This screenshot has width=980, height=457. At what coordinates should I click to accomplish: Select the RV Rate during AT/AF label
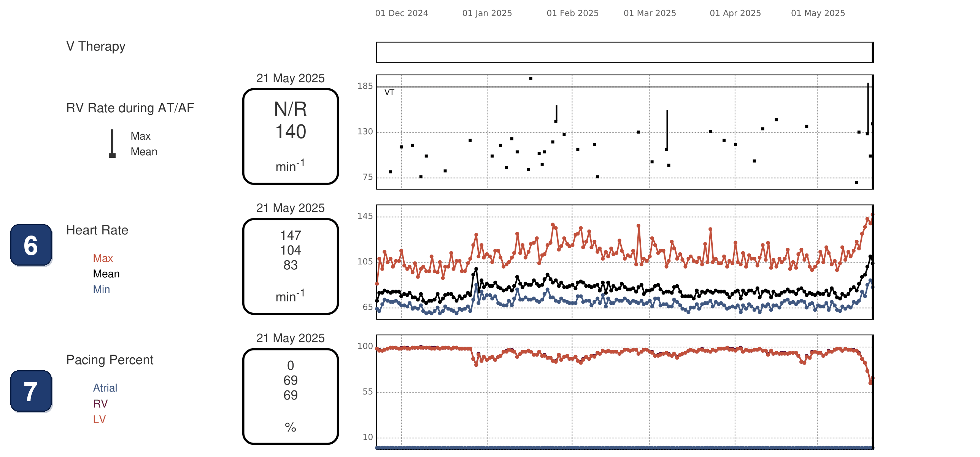(130, 108)
